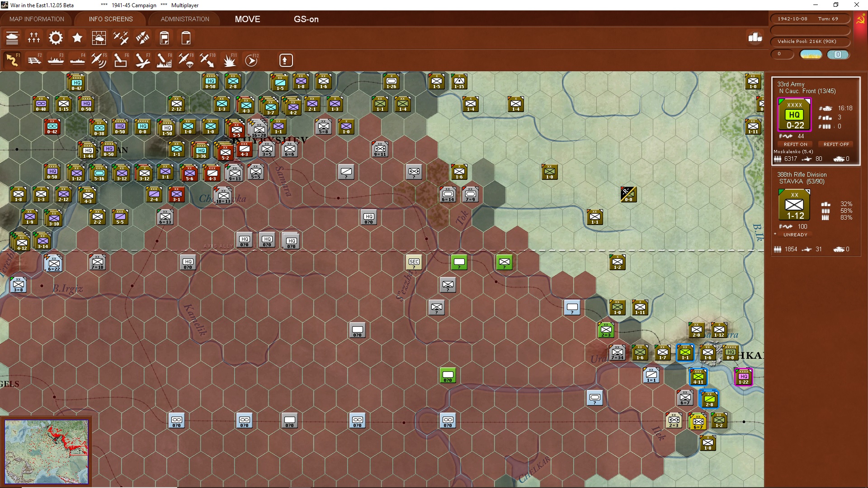This screenshot has height=488, width=868.
Task: Select the SEC ? unit counter on map
Action: (x=414, y=262)
